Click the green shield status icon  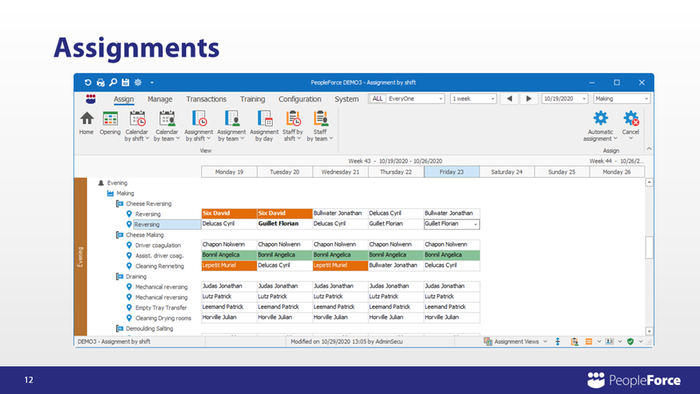coord(630,342)
